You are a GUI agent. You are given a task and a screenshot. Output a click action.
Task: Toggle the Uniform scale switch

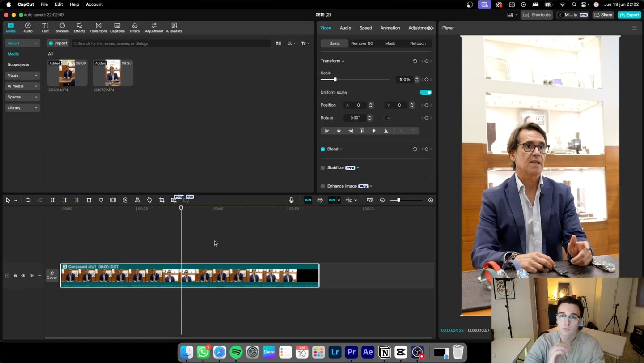(x=426, y=92)
